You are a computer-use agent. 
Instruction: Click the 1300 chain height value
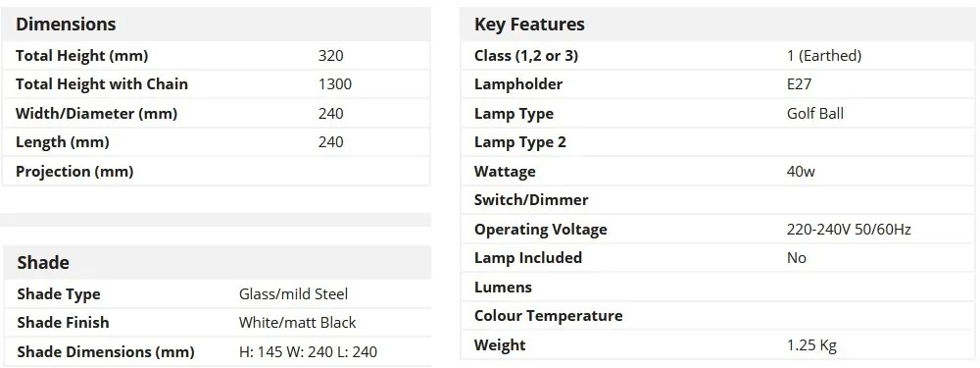pos(335,83)
